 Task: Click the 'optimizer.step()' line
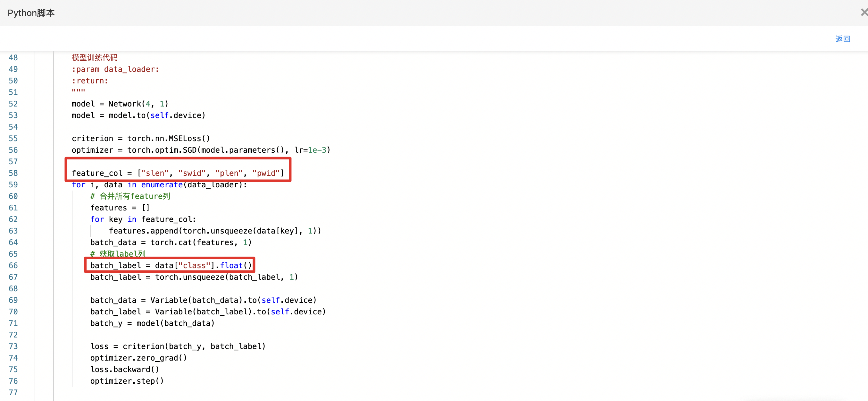[127, 381]
